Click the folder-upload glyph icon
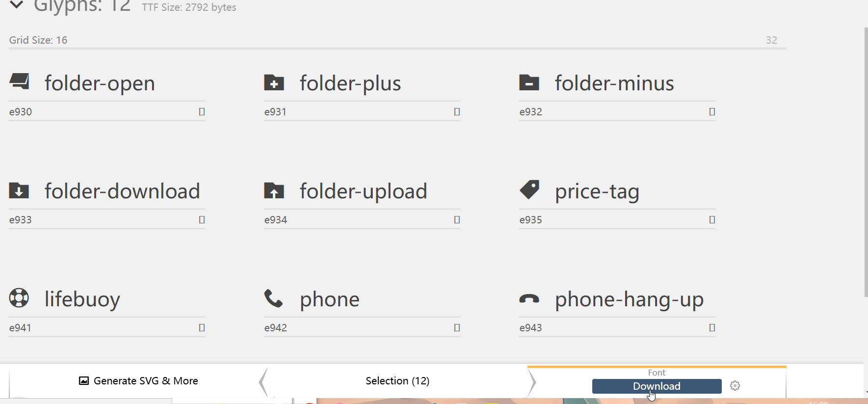 pos(274,190)
